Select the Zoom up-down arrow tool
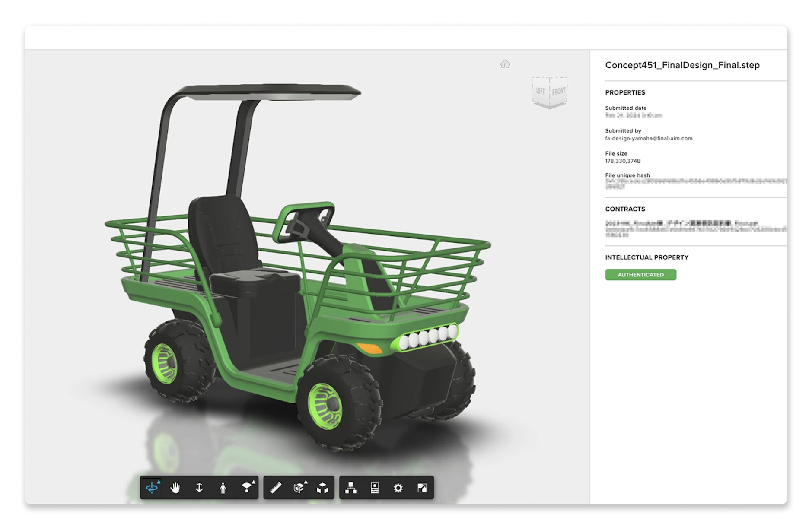This screenshot has height=530, width=812. coord(199,488)
